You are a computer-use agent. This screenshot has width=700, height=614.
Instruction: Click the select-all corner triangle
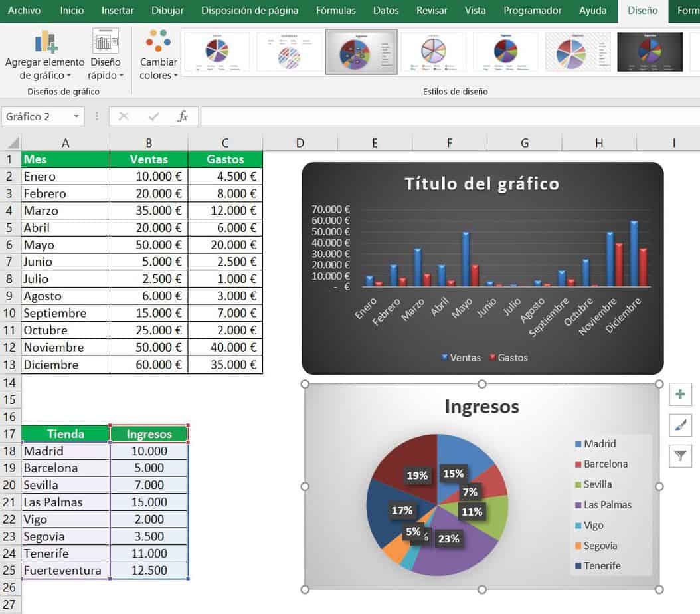[x=13, y=143]
